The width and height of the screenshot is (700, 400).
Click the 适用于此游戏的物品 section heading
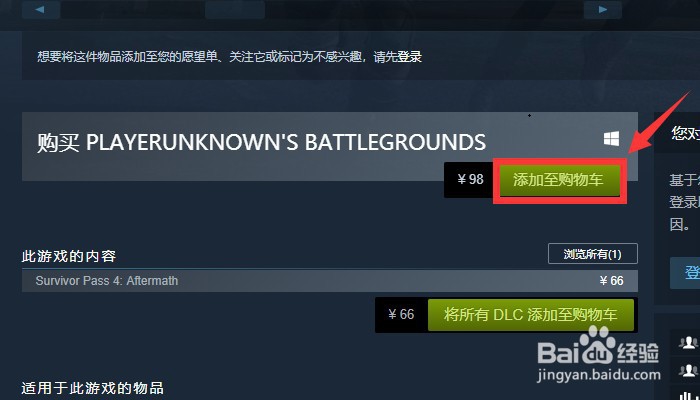tap(92, 387)
